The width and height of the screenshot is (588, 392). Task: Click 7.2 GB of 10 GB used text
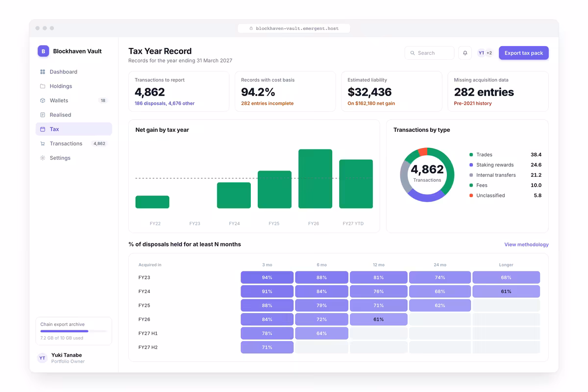[x=62, y=338]
